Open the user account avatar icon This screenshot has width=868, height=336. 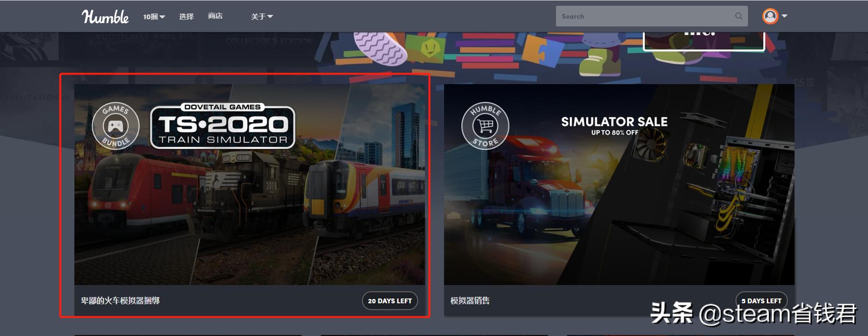[x=770, y=16]
